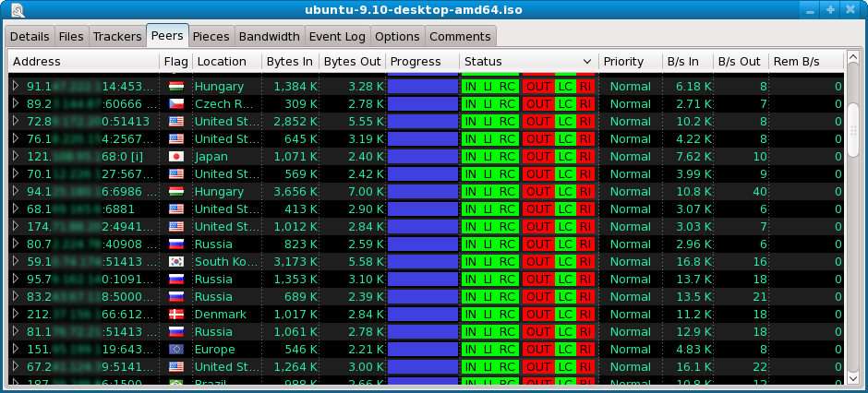Click the progress bar of the Europe peer
This screenshot has height=393, width=868.
tap(423, 350)
